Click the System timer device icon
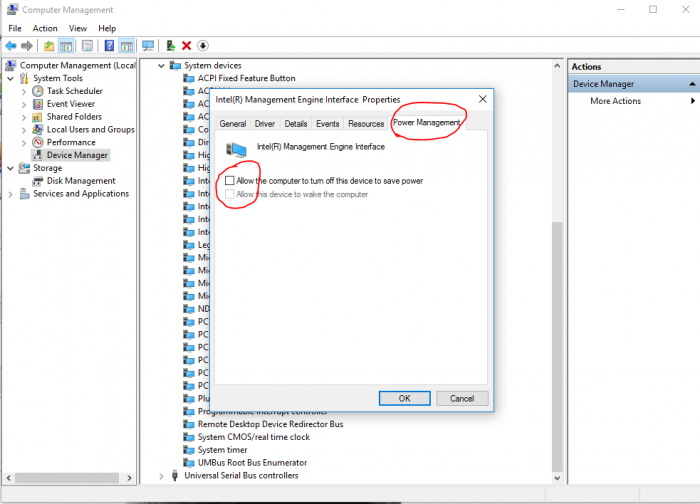Viewport: 700px width, 504px height. point(189,450)
